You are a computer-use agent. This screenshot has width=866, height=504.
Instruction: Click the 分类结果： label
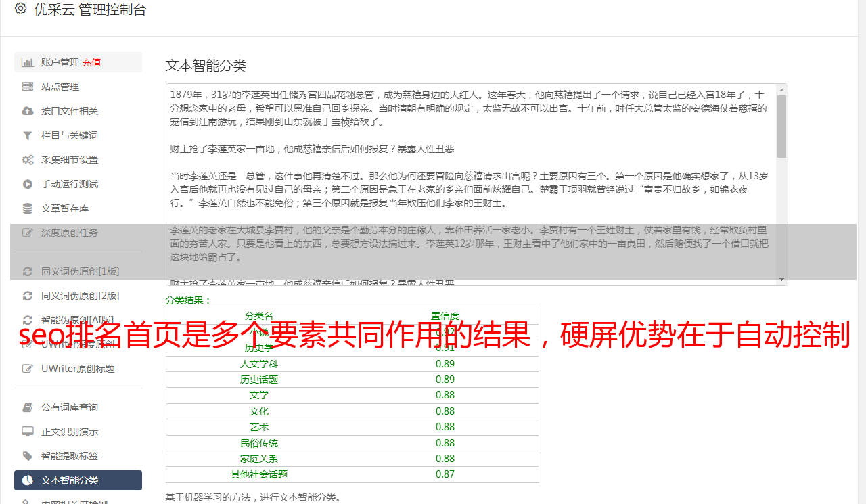point(189,300)
